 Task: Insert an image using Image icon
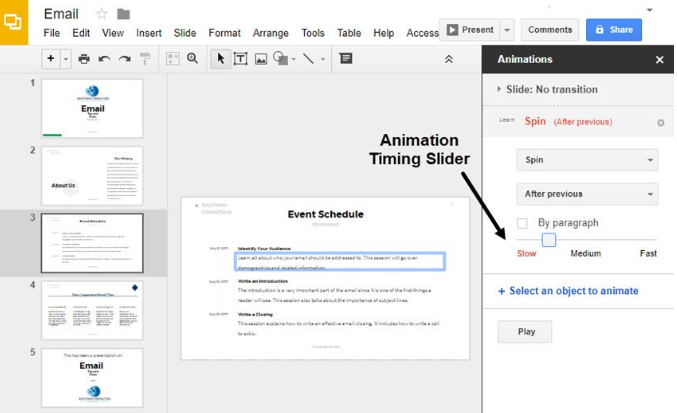(261, 59)
